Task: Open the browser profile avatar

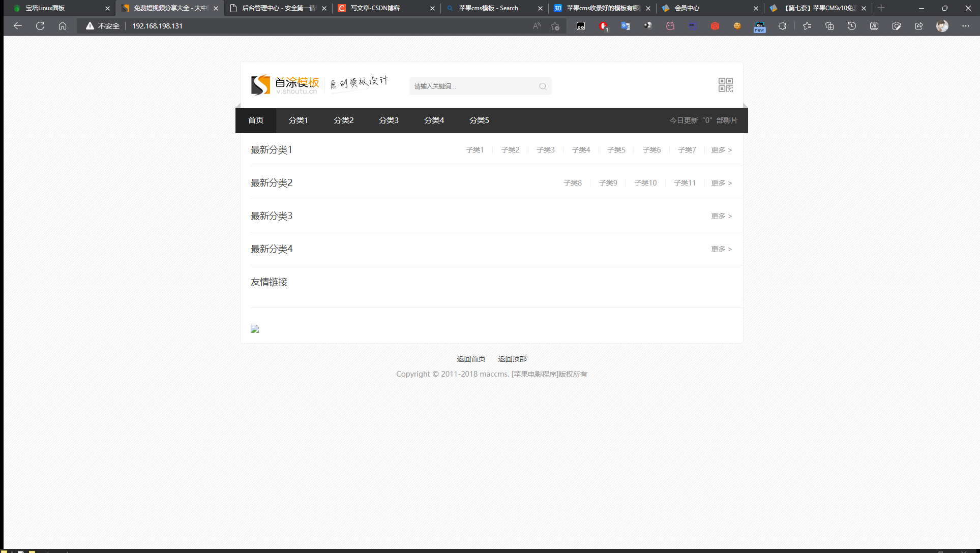Action: pos(942,26)
